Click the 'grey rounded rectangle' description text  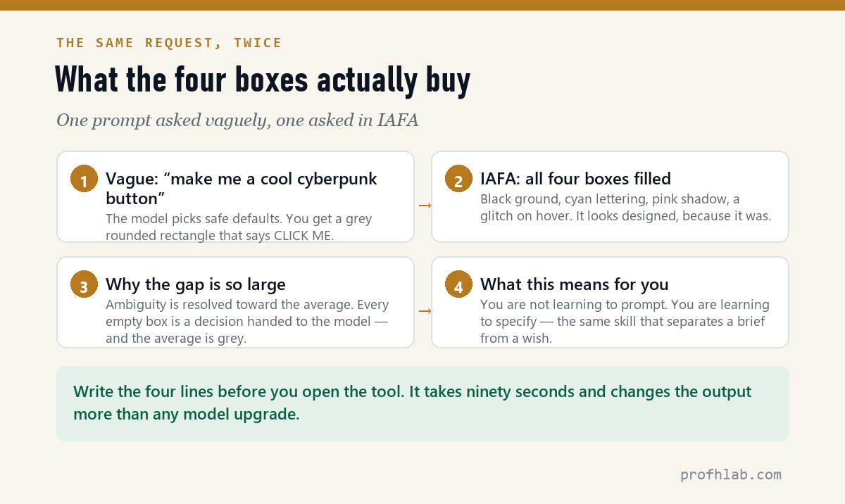239,227
